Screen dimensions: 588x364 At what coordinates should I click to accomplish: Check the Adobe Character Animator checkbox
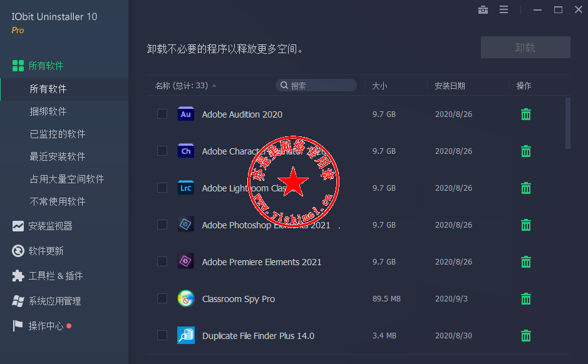pyautogui.click(x=162, y=151)
